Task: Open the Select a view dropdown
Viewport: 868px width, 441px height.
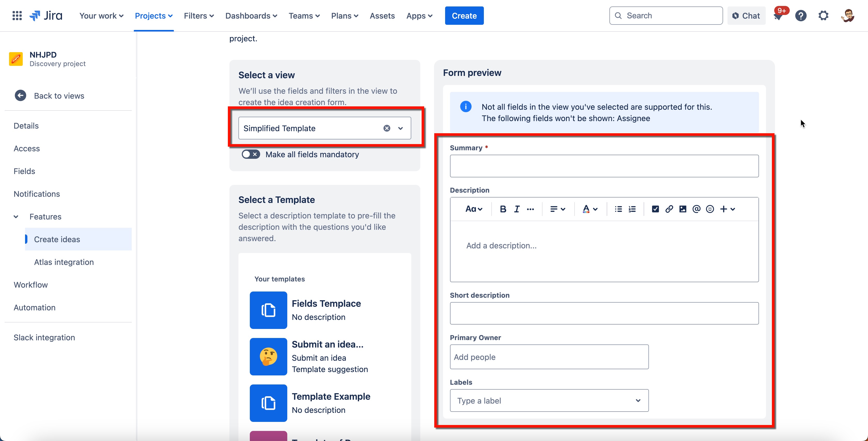Action: (401, 128)
